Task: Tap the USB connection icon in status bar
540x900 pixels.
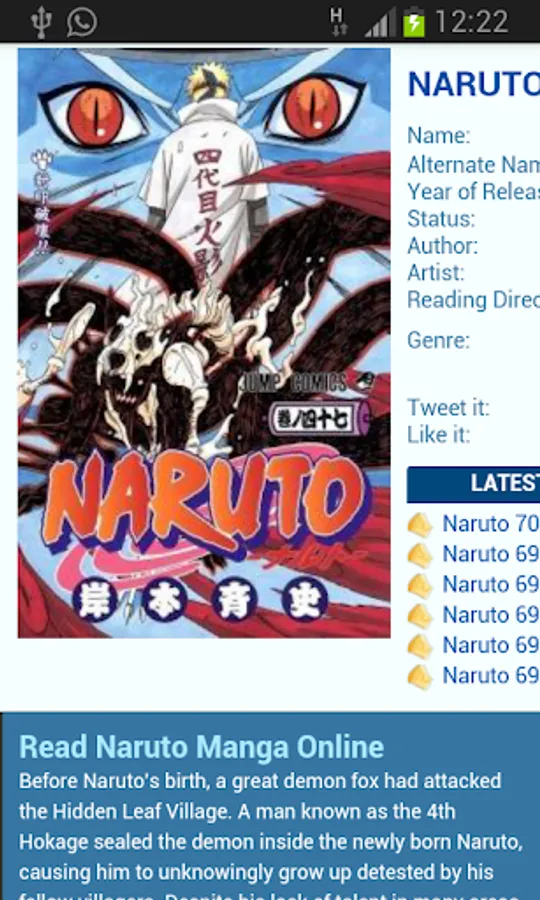Action: (41, 22)
